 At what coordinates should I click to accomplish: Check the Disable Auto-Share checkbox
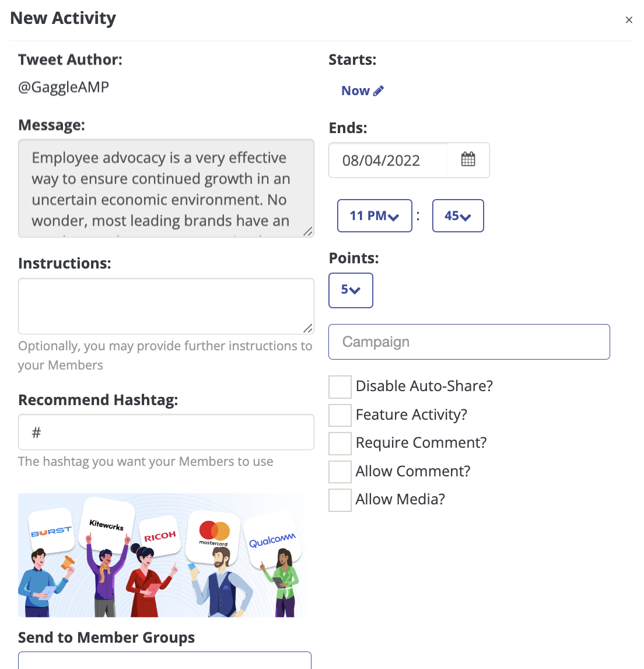pos(340,386)
